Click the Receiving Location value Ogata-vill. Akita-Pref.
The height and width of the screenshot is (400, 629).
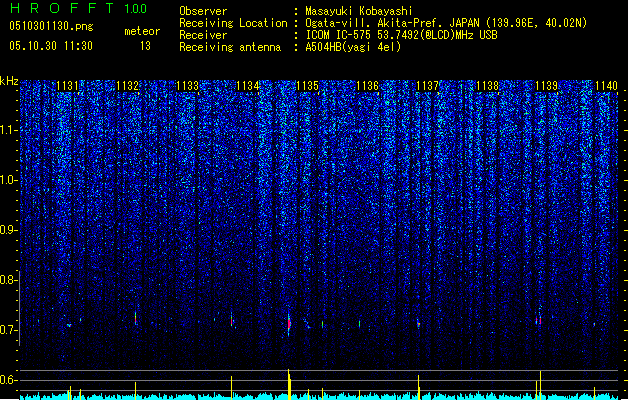[446, 23]
